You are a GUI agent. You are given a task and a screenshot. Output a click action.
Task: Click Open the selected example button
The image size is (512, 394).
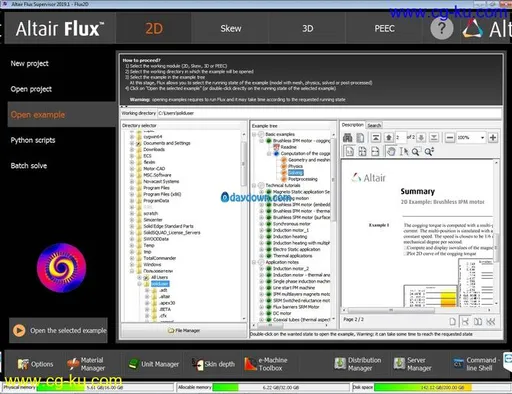(x=59, y=330)
